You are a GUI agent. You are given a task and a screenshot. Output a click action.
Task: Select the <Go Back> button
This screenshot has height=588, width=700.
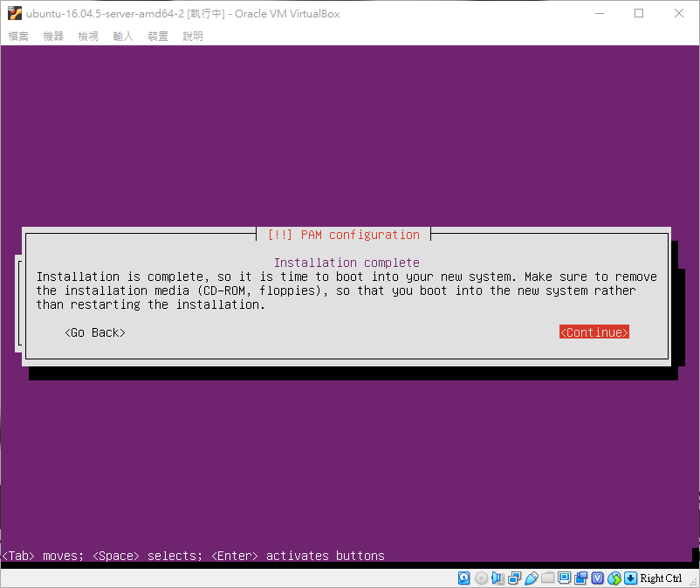(x=94, y=332)
